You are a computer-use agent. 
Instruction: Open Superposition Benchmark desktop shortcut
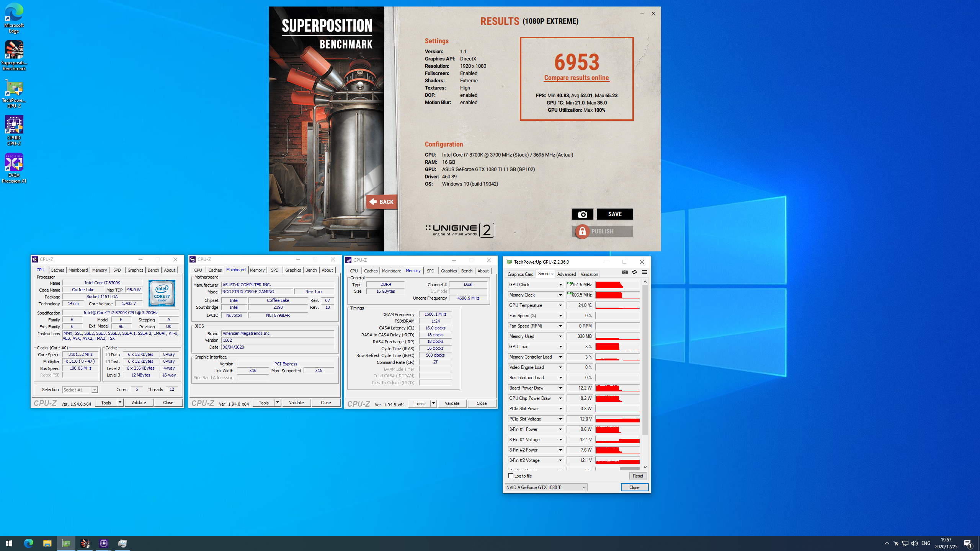[14, 55]
